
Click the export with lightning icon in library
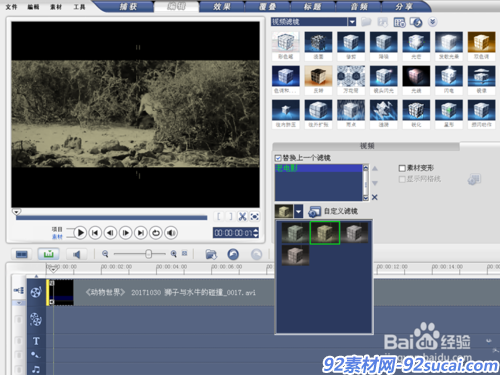(416, 22)
